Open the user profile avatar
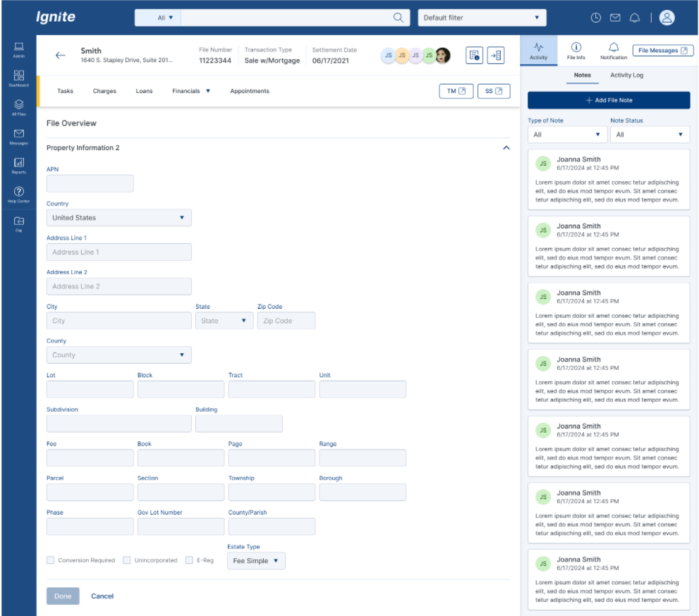Image resolution: width=699 pixels, height=616 pixels. (667, 18)
